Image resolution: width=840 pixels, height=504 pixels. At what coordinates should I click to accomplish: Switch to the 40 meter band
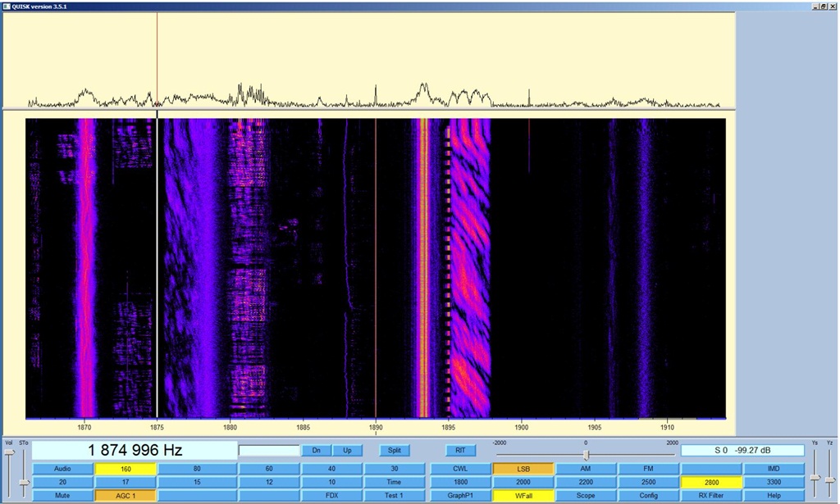click(331, 469)
